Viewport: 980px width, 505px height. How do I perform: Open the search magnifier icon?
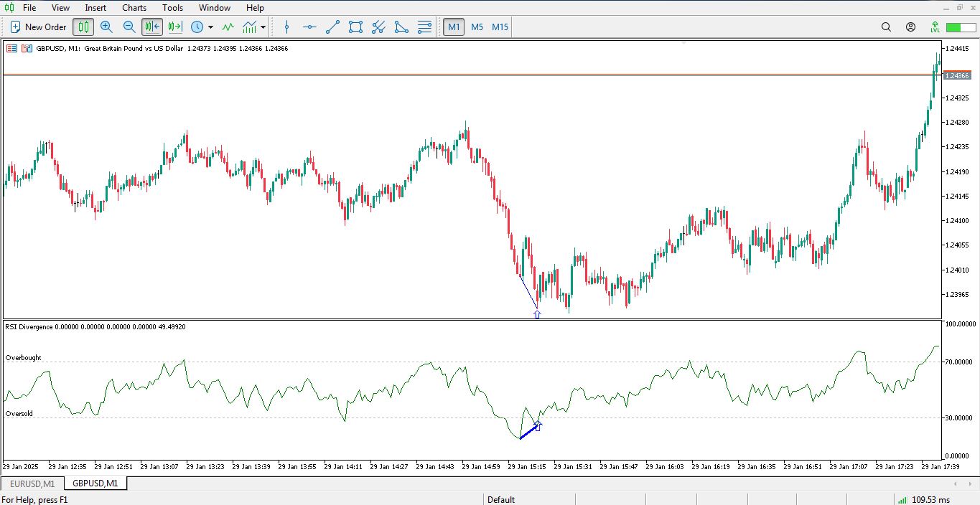[x=886, y=27]
